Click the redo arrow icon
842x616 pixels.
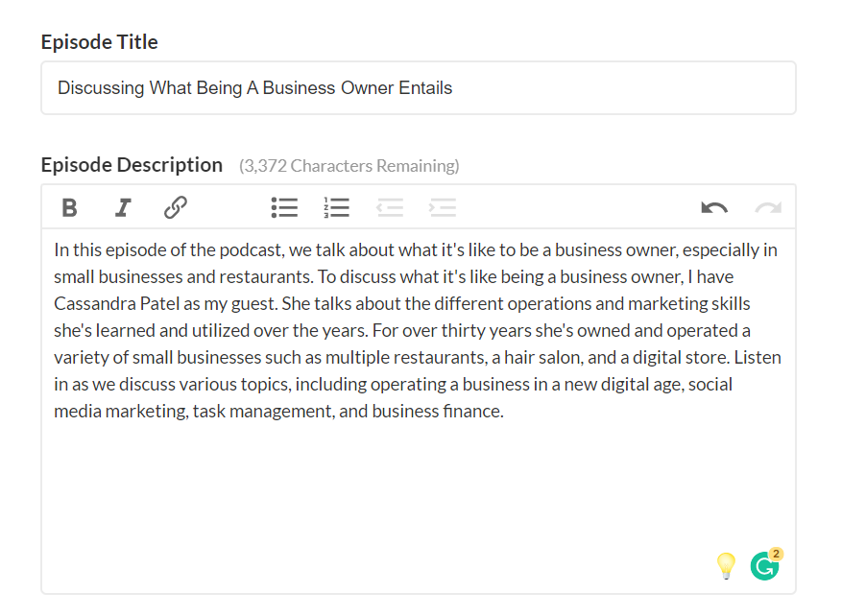pos(768,207)
